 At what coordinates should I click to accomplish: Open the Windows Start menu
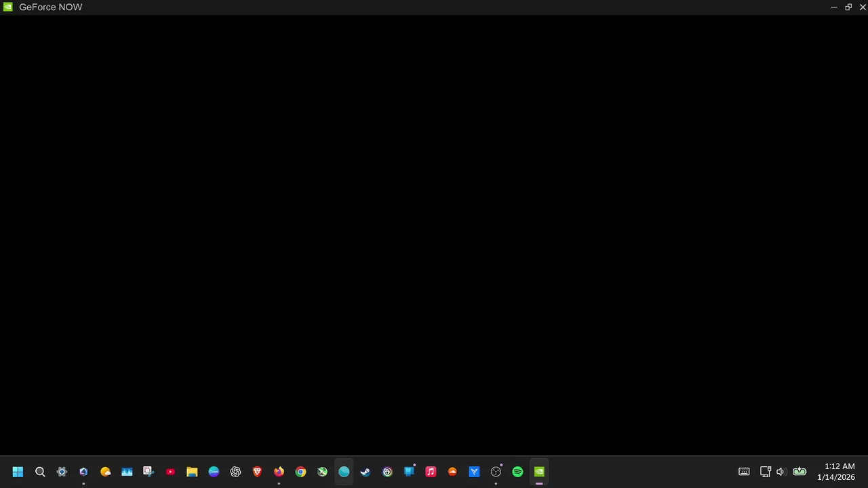pyautogui.click(x=18, y=472)
